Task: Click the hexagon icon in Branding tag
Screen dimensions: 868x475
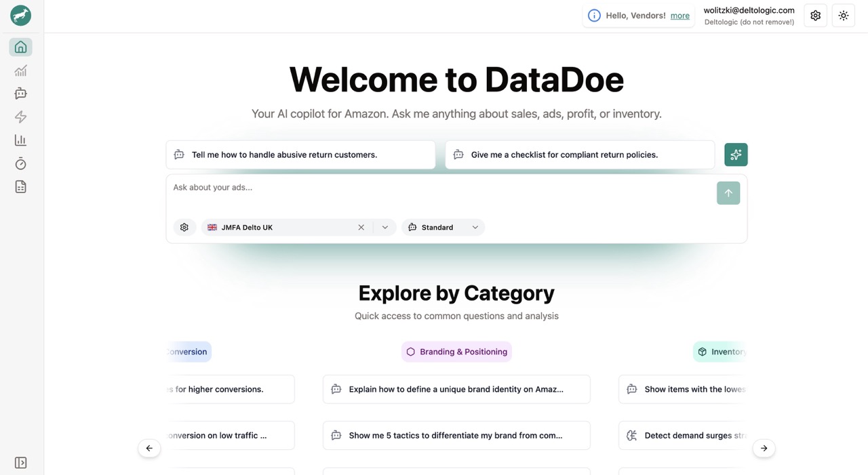Action: 410,352
